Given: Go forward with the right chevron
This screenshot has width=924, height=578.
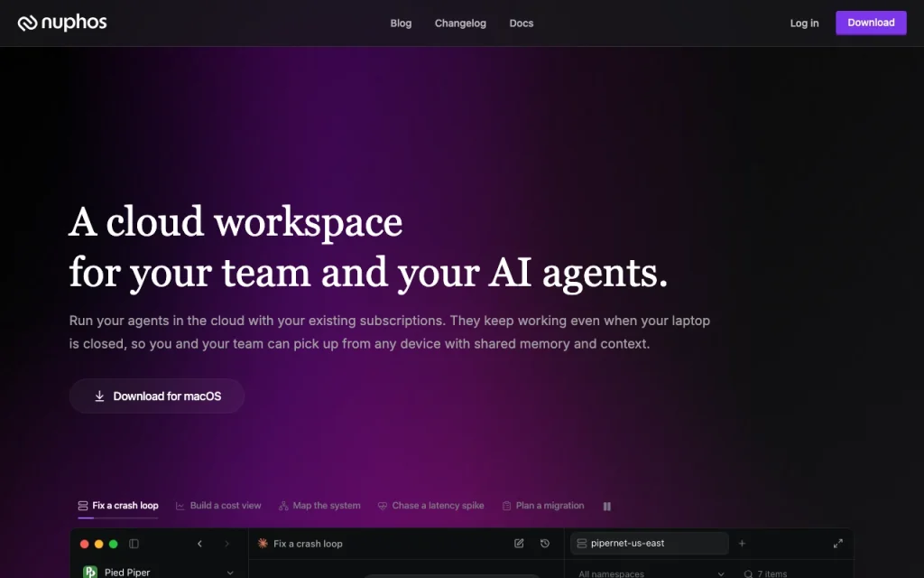Looking at the screenshot, I should tap(226, 544).
